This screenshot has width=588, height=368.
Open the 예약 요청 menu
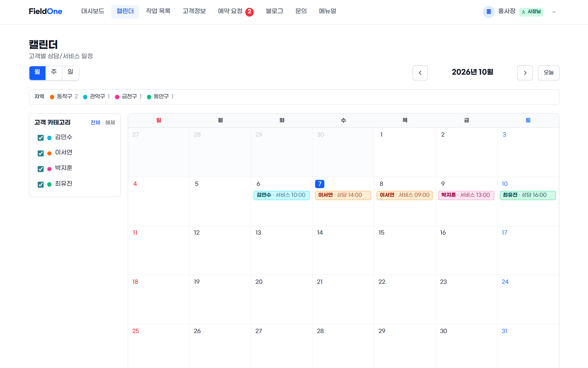[230, 11]
